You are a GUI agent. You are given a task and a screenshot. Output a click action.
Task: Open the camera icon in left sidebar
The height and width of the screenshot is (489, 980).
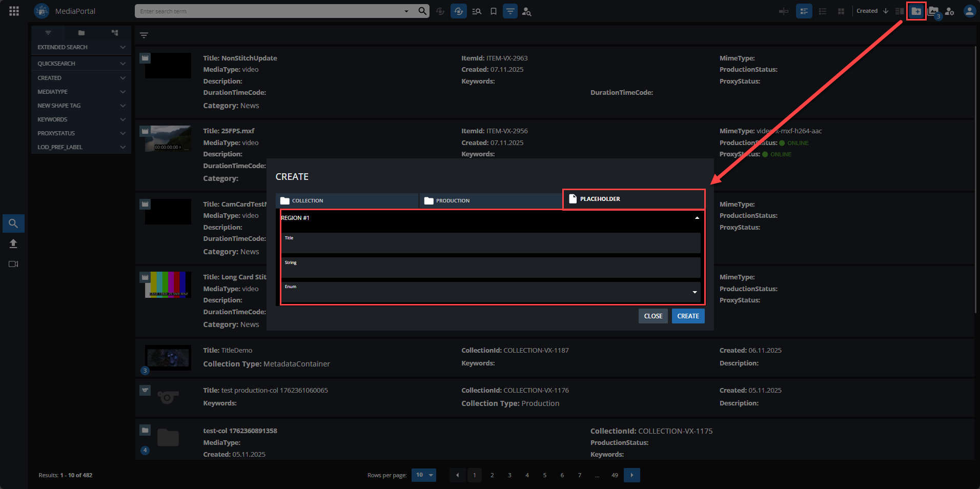pos(13,264)
